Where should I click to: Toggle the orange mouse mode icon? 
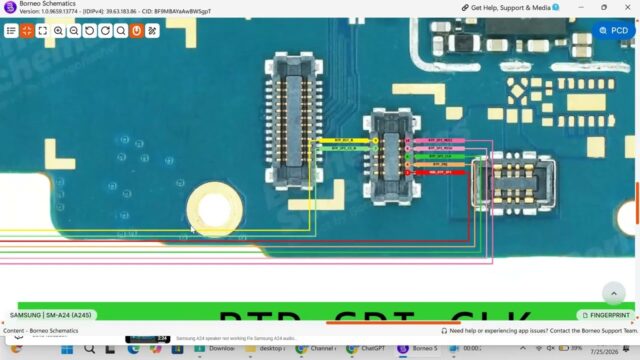pos(137,31)
